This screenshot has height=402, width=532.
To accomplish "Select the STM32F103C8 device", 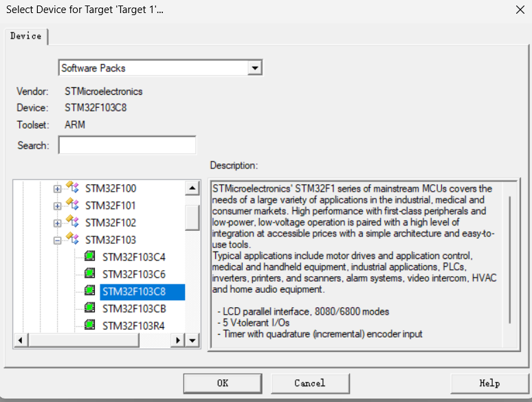I will point(142,292).
